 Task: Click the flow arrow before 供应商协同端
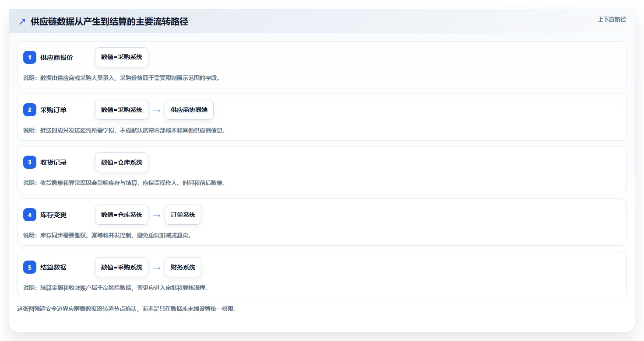tap(157, 110)
